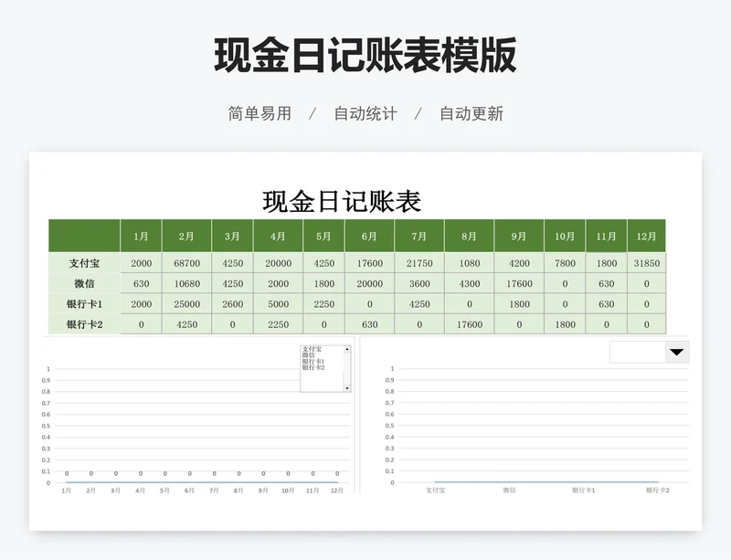The height and width of the screenshot is (560, 731).
Task: Click the 1800 cell for 银行卡2 in 10月
Action: click(565, 324)
